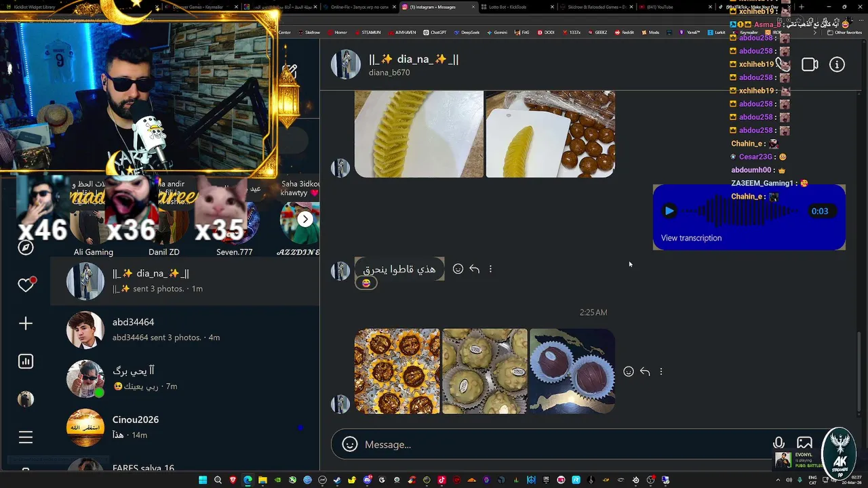Click View transcription on voice message
The width and height of the screenshot is (868, 488).
click(x=691, y=238)
